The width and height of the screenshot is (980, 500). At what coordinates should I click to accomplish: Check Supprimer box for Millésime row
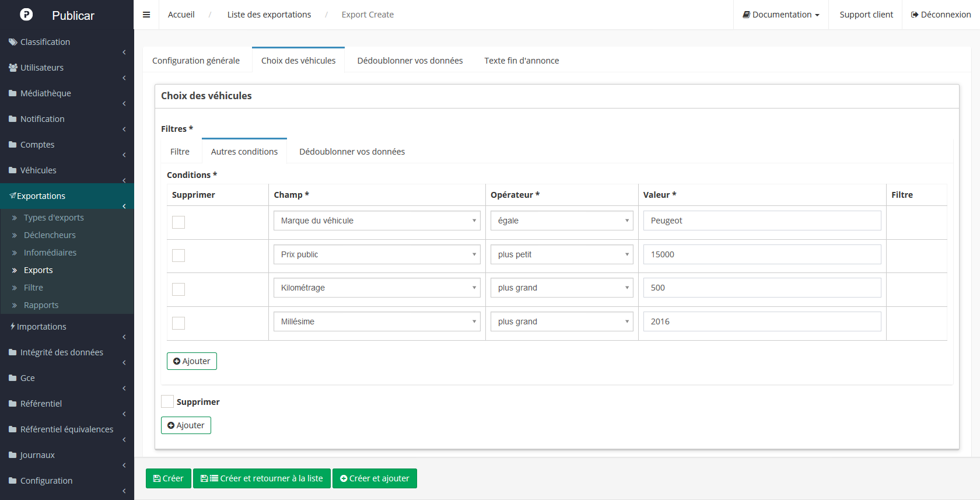(178, 323)
